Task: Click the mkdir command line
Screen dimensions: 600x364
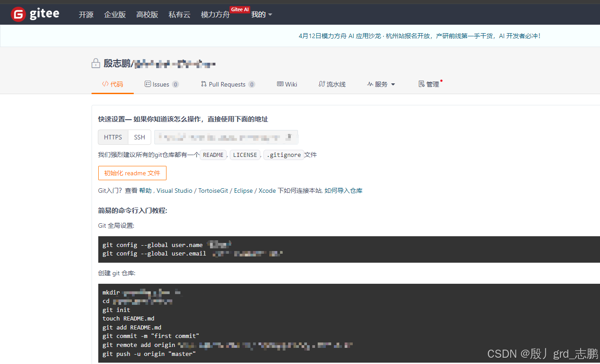Action: point(141,293)
